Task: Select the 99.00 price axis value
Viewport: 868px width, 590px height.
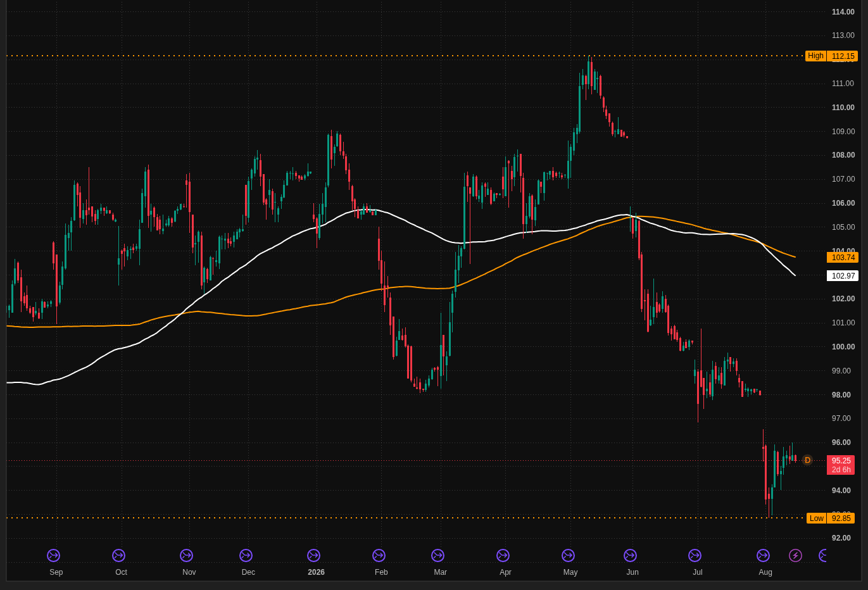Action: click(841, 371)
